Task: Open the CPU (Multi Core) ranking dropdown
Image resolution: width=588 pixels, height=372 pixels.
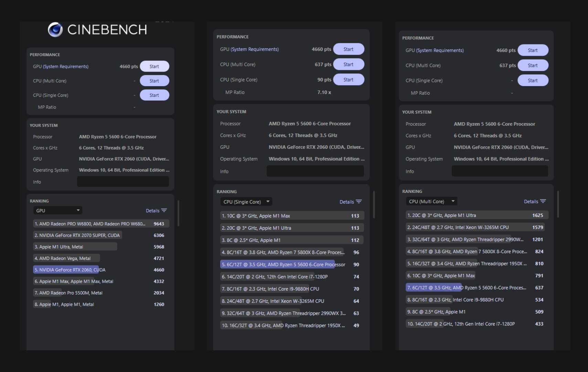Action: 431,201
